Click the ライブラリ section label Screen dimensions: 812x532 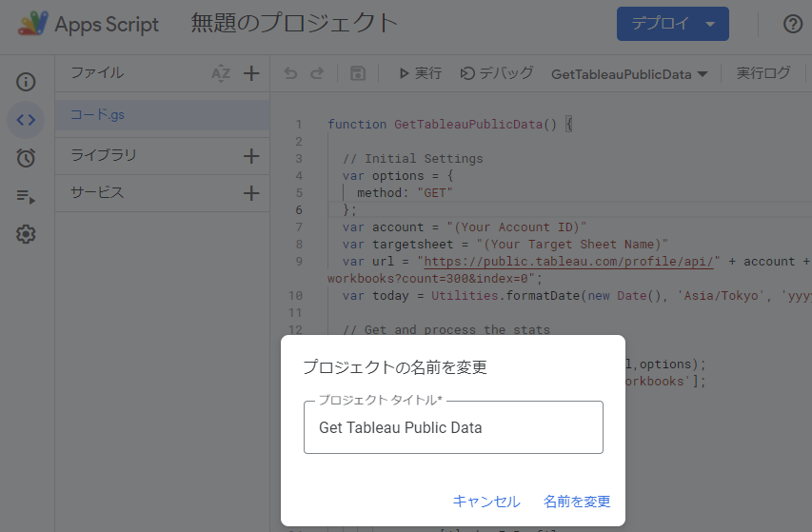click(104, 155)
